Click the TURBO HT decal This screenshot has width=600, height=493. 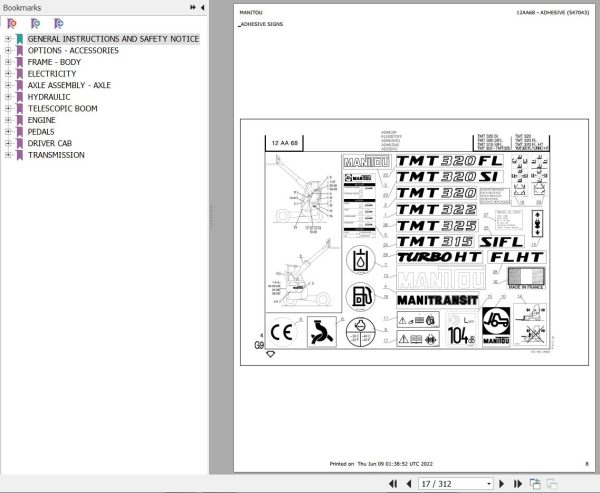pos(439,257)
